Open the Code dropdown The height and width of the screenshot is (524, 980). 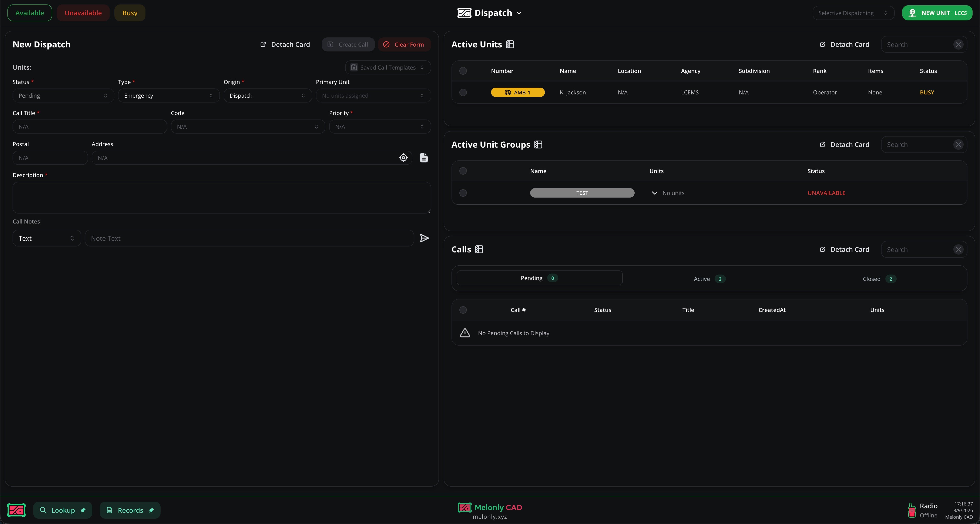[248, 127]
